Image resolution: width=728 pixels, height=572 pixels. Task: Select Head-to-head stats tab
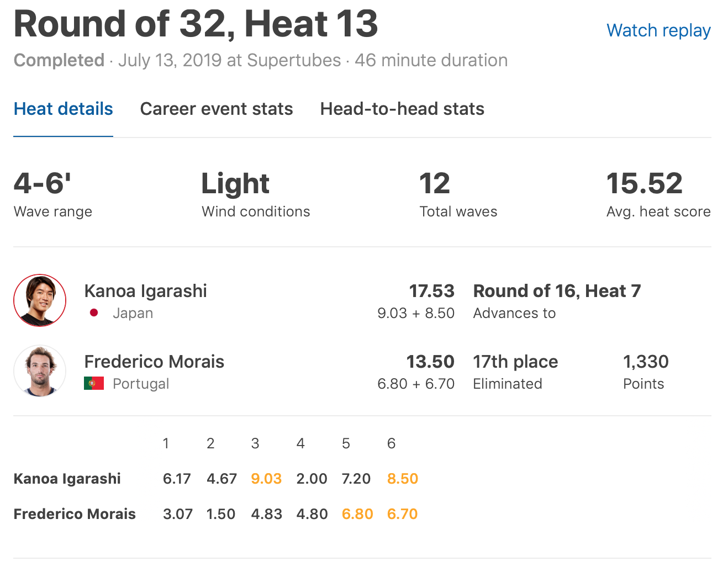tap(402, 109)
